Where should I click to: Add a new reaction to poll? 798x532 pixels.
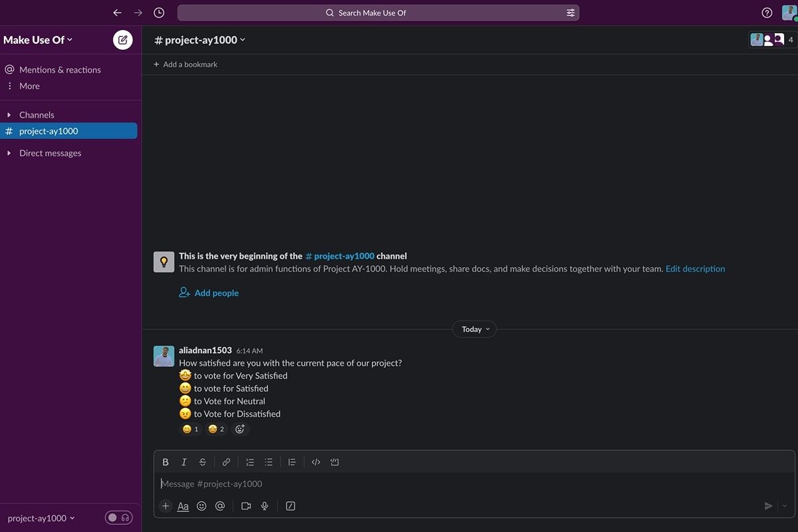240,429
